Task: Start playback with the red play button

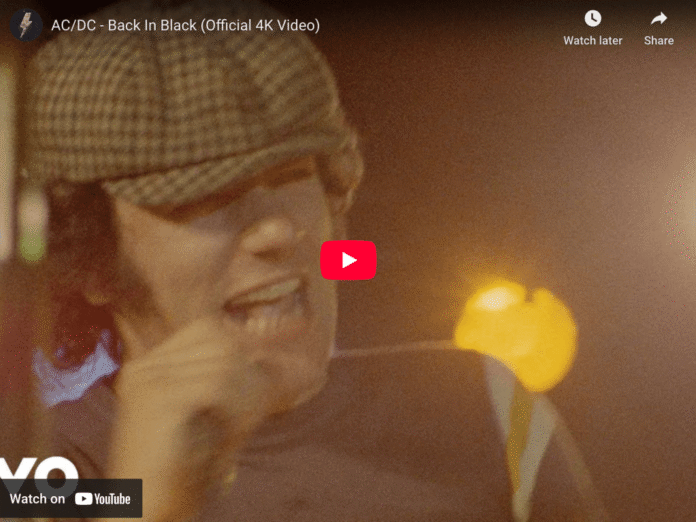Action: (348, 260)
